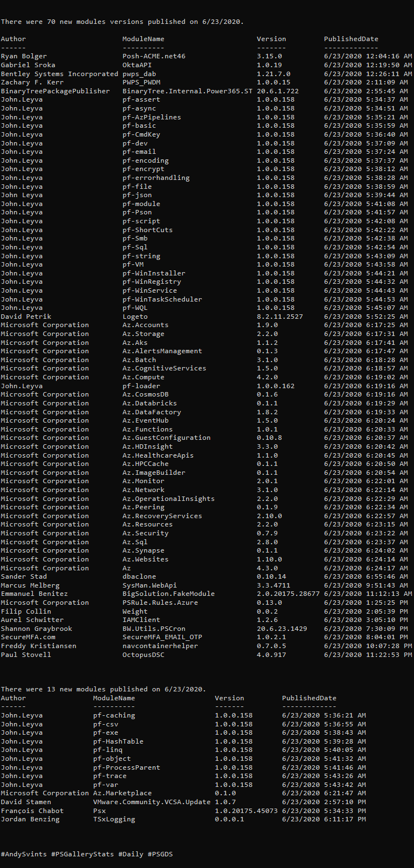Click the pf-errorhandling module name

tap(156, 178)
